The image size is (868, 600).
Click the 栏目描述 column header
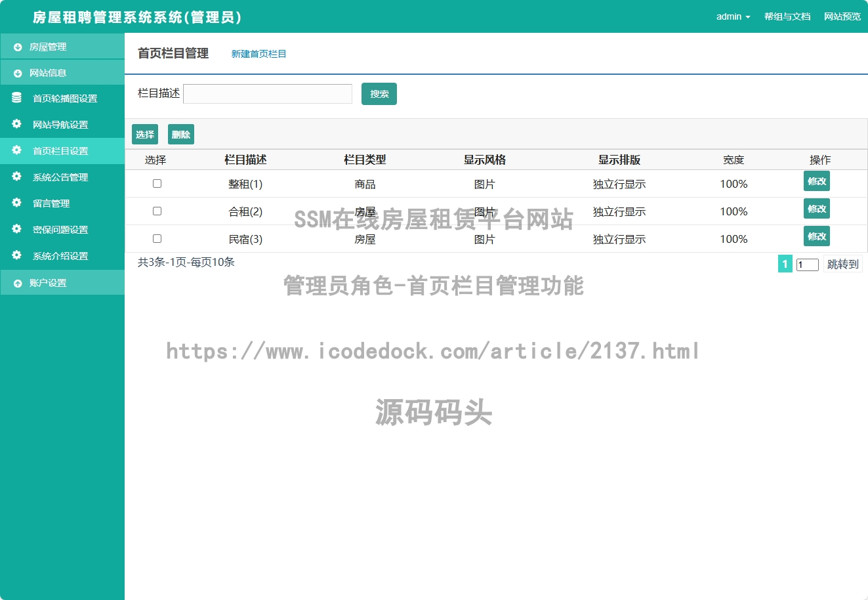(245, 160)
